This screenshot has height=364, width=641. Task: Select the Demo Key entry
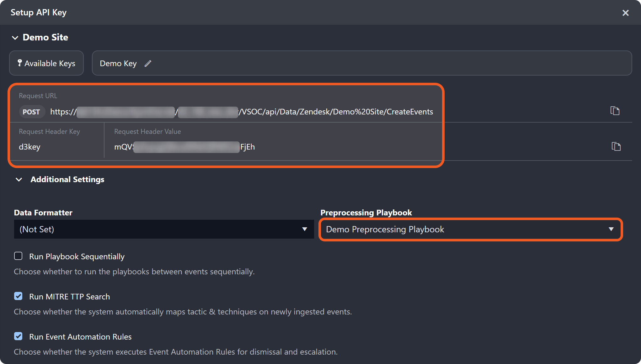(118, 64)
